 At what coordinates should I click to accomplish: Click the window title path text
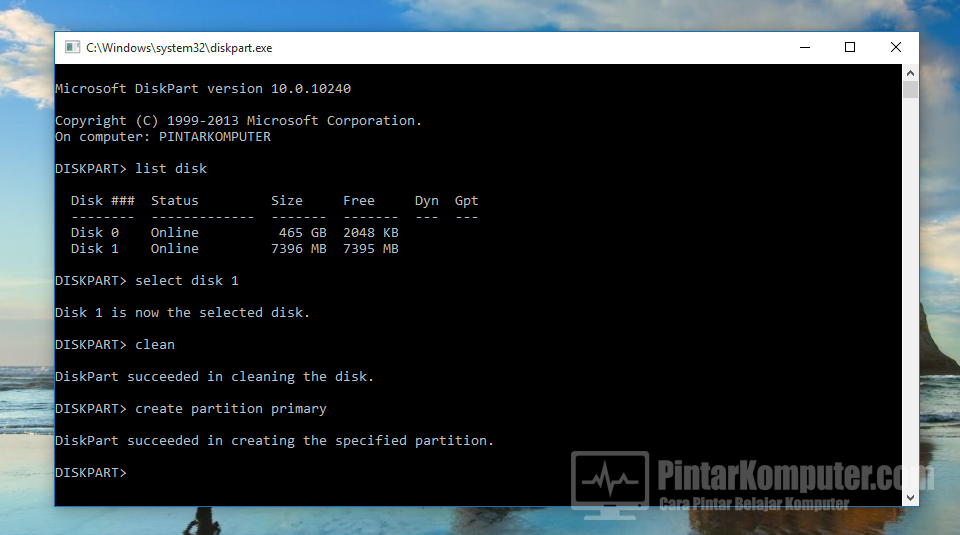point(179,48)
